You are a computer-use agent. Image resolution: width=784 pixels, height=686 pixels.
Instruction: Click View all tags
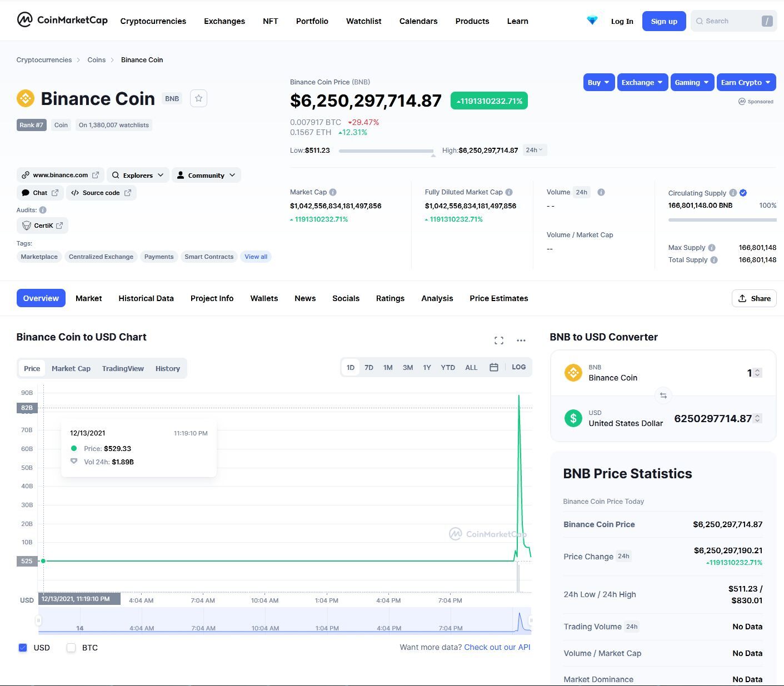coord(256,257)
